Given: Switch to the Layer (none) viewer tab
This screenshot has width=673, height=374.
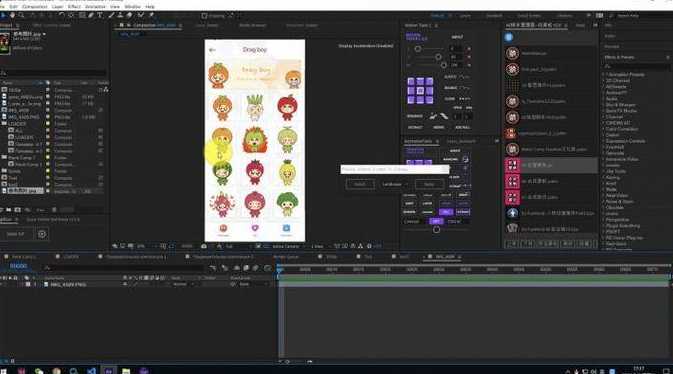Looking at the screenshot, I should (207, 25).
